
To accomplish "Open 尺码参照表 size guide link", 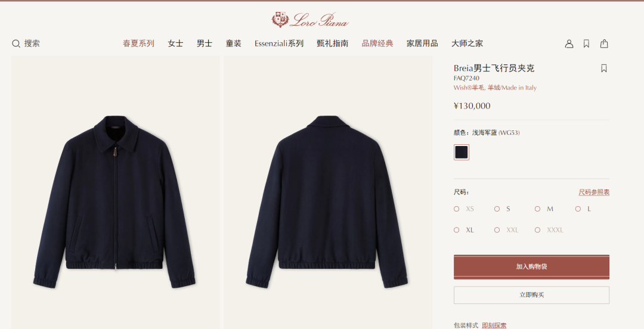I will 594,193.
